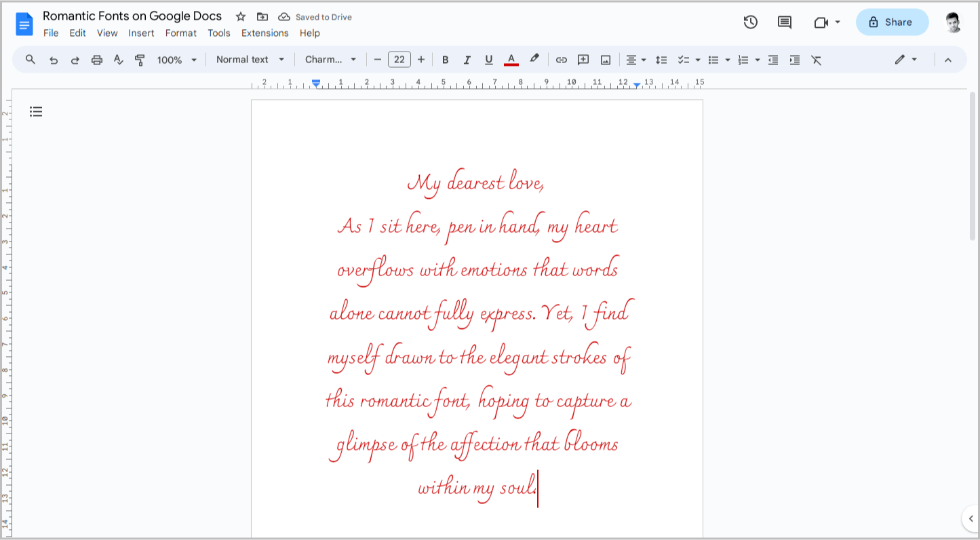Open the Charm font family dropdown
The image size is (980, 540).
coord(331,60)
